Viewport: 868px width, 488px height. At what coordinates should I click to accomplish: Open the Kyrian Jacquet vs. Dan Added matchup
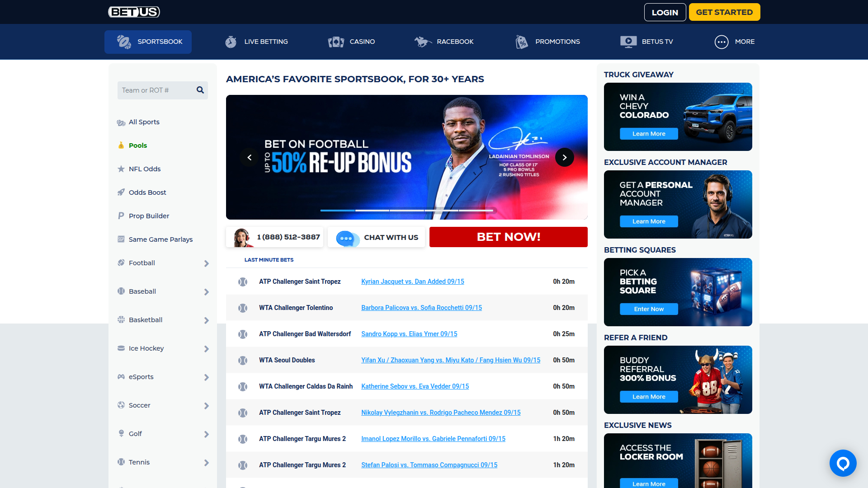click(x=412, y=281)
